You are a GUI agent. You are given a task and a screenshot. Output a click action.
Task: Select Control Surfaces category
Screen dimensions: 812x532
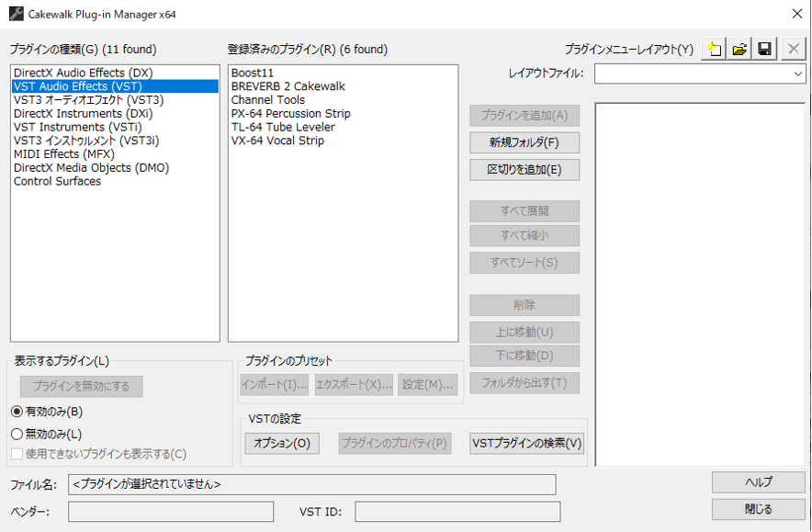click(58, 181)
